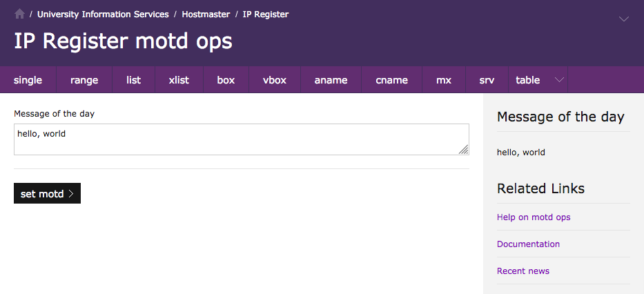Click the home icon in breadcrumb
644x294 pixels.
(x=19, y=14)
